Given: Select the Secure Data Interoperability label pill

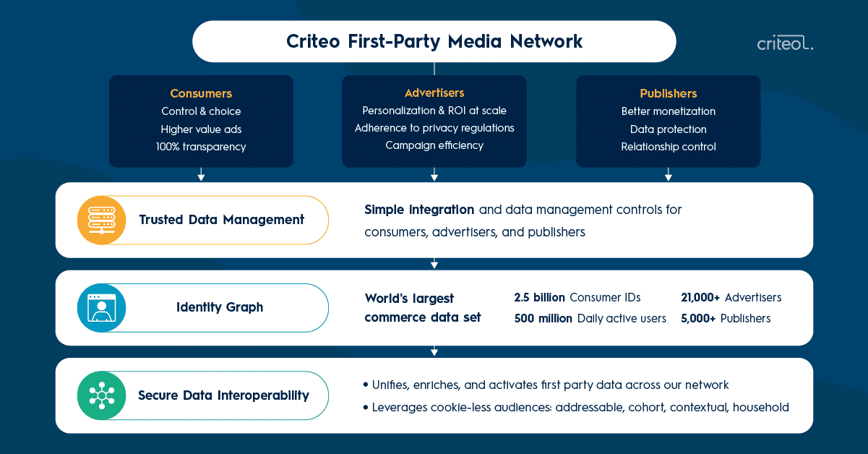Looking at the screenshot, I should 203,395.
